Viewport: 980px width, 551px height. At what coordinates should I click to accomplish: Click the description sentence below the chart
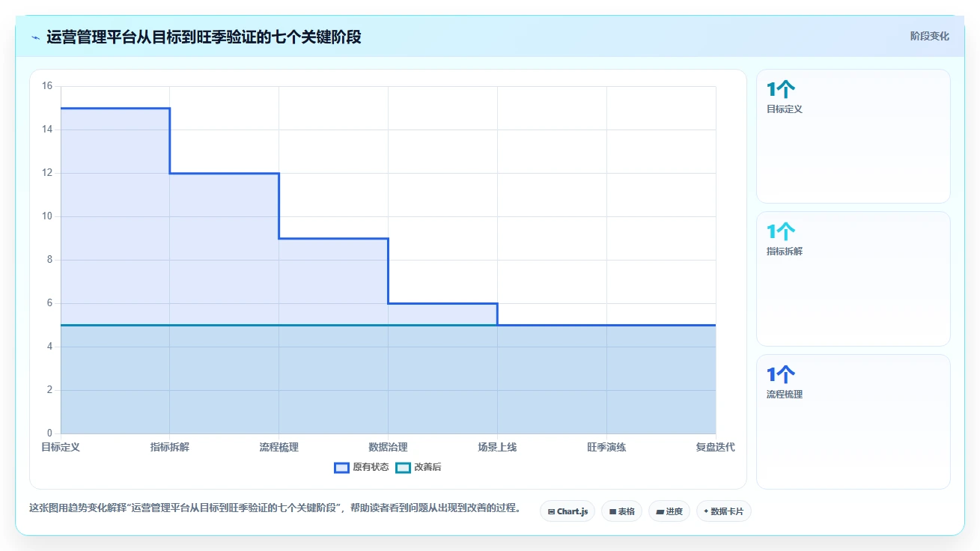(275, 508)
